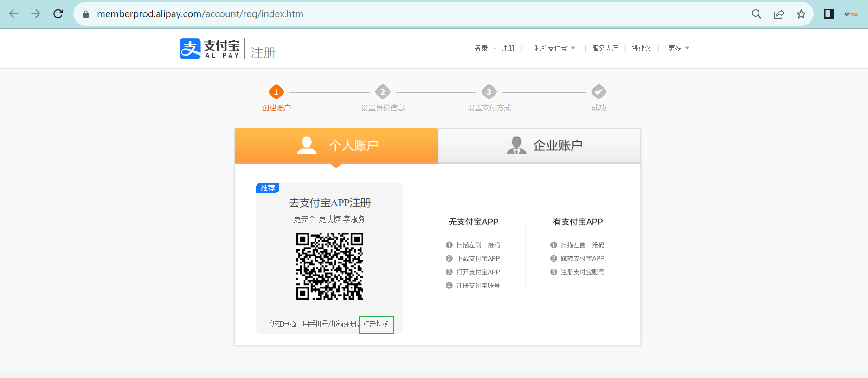The image size is (868, 378).
Task: Open the 服务大厅 link
Action: 605,48
